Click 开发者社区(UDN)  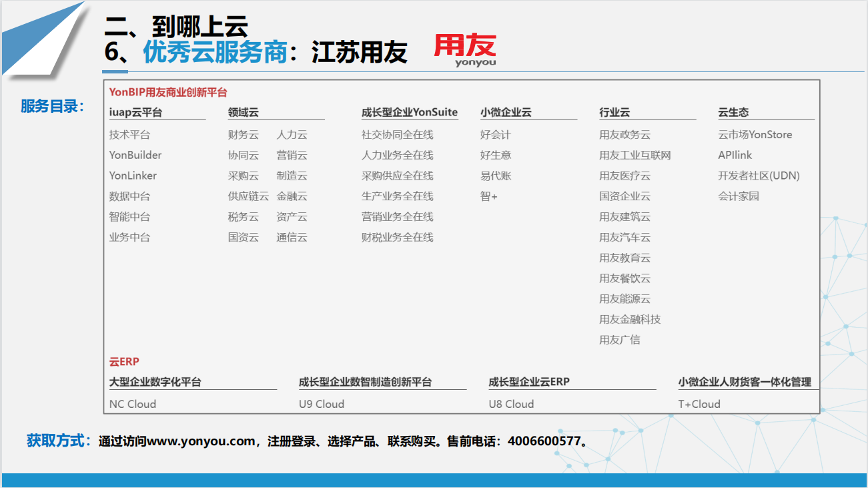[x=759, y=176]
